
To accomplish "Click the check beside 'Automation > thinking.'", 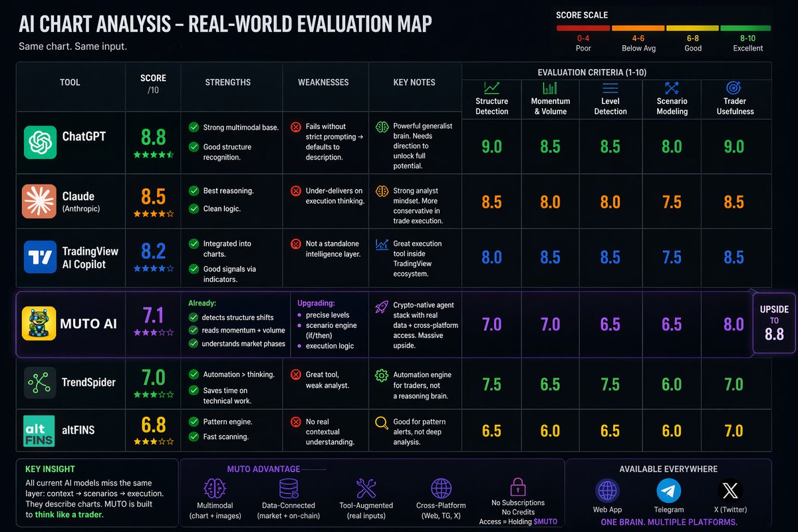I will click(194, 374).
